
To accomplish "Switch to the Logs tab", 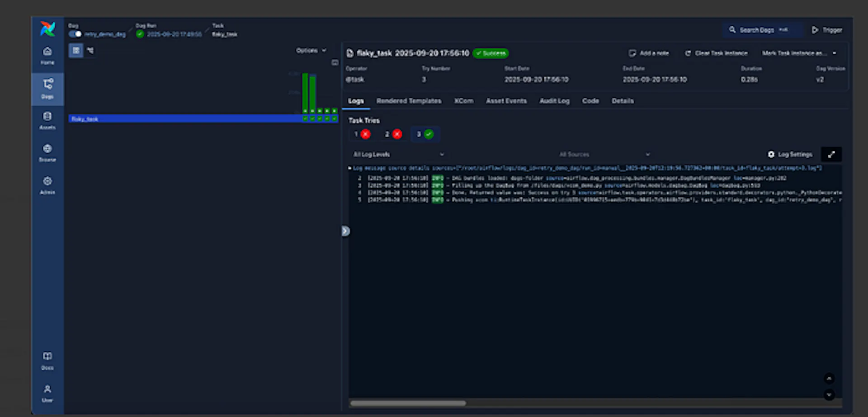I will (x=356, y=101).
